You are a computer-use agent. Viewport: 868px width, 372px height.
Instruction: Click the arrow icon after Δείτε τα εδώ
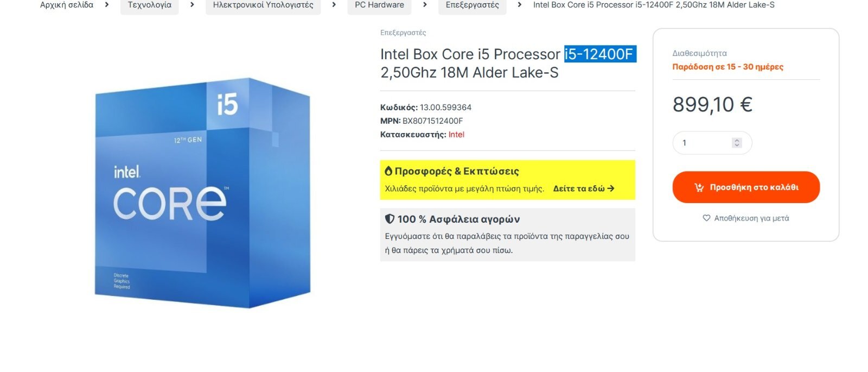pos(611,188)
